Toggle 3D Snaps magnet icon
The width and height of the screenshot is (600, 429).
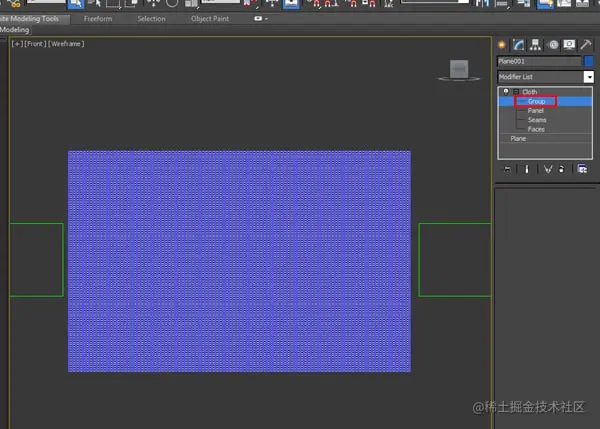(316, 4)
